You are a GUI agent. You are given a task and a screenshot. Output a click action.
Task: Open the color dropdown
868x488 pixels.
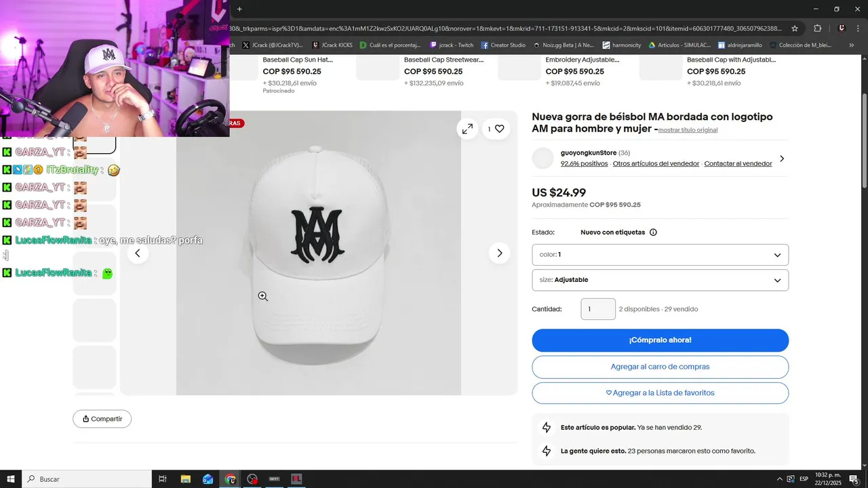[660, 255]
